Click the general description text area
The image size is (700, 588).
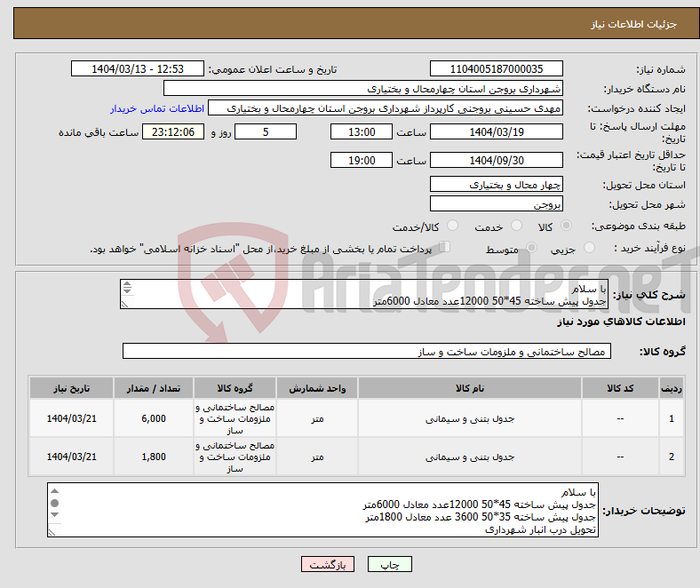point(364,294)
